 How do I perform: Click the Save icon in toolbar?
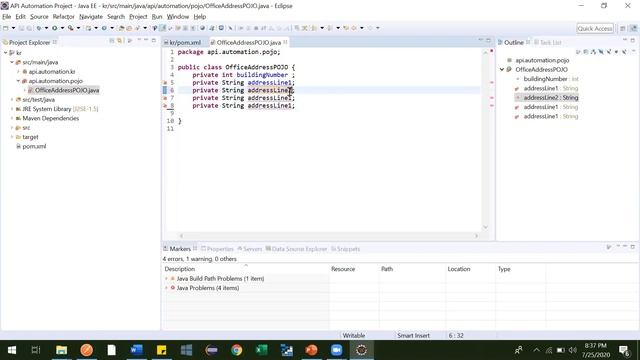click(x=21, y=28)
